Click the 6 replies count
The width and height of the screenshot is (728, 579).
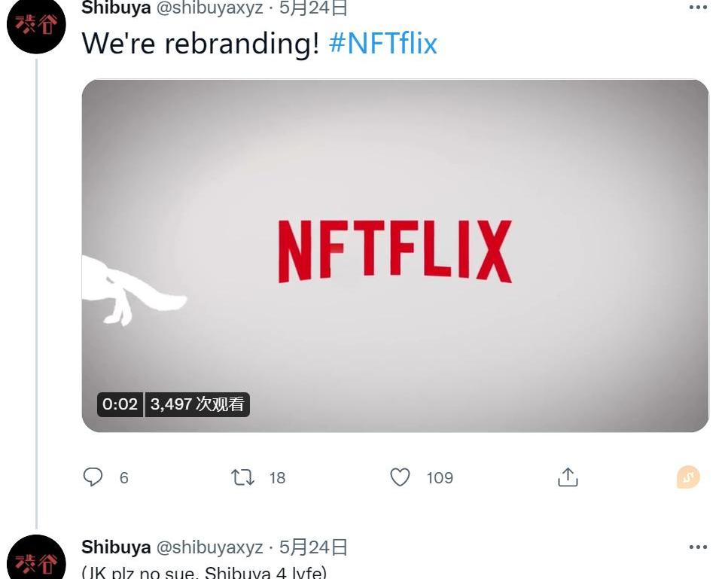click(x=123, y=478)
